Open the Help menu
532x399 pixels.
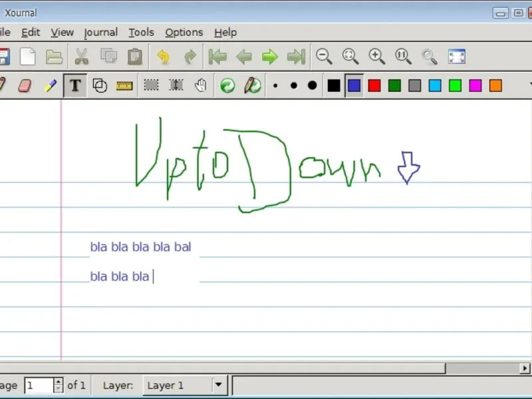[x=225, y=33]
